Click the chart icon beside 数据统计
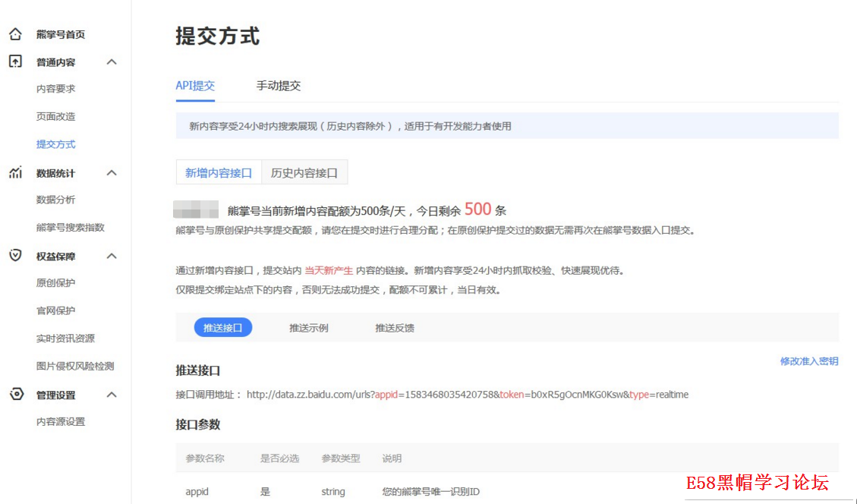The height and width of the screenshot is (504, 857). click(x=15, y=173)
